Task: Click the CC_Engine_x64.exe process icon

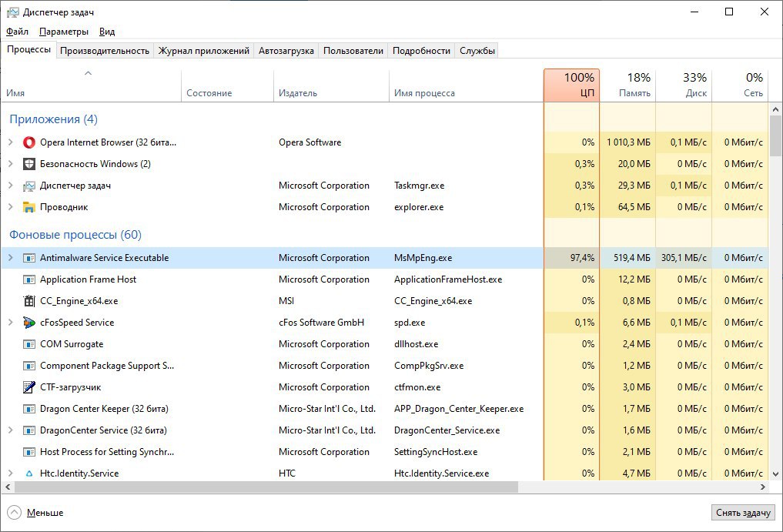Action: [x=29, y=301]
